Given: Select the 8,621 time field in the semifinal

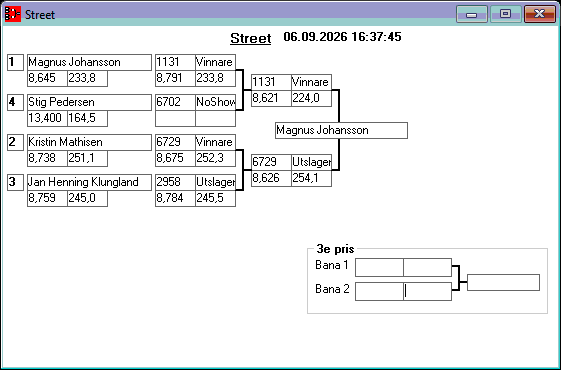Looking at the screenshot, I should point(271,98).
